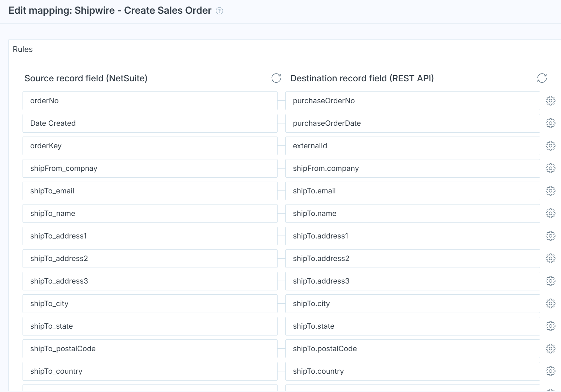Open settings gear for shipTo.postalCode mapping
The image size is (561, 392).
(550, 349)
